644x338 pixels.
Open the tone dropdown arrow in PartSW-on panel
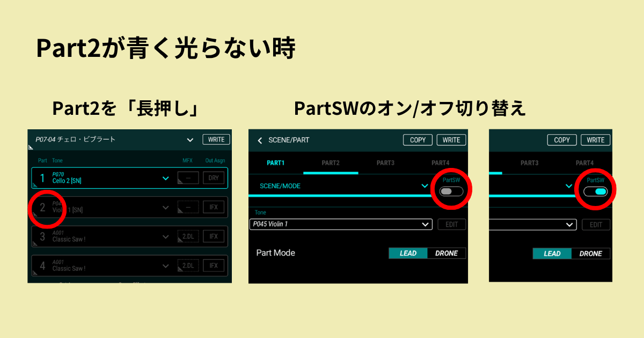point(570,225)
